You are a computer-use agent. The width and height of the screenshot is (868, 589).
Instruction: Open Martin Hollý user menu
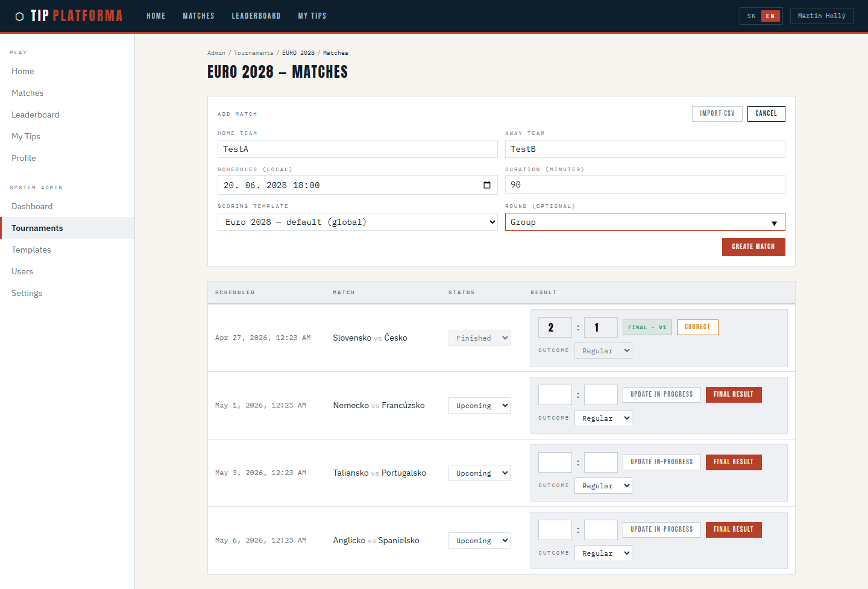click(821, 16)
